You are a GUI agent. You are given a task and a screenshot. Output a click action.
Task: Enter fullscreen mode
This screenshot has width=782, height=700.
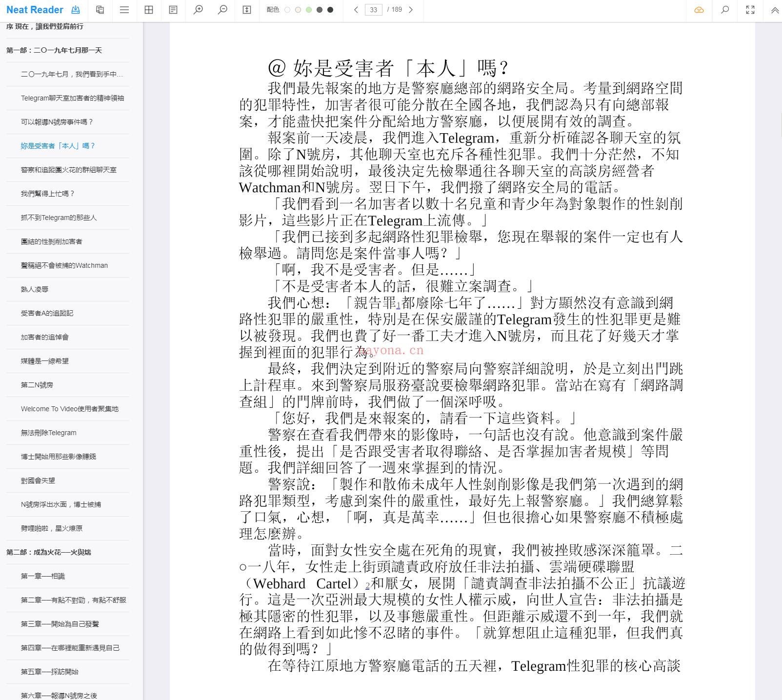pyautogui.click(x=750, y=10)
